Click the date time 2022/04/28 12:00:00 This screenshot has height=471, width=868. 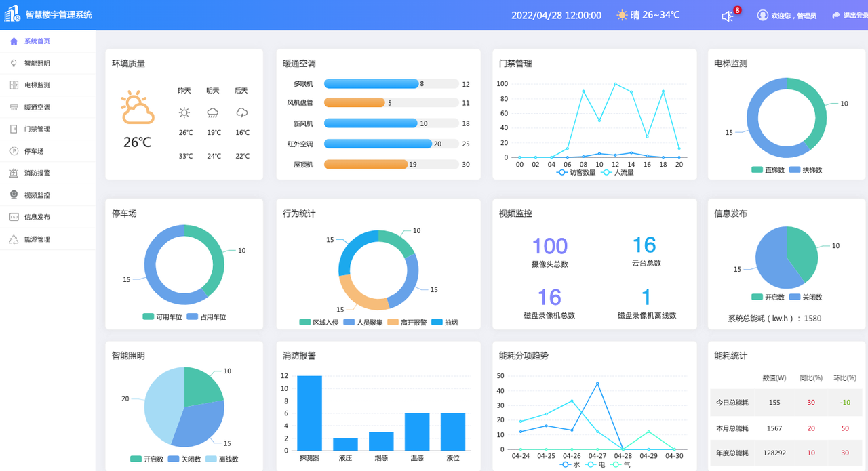click(x=556, y=15)
